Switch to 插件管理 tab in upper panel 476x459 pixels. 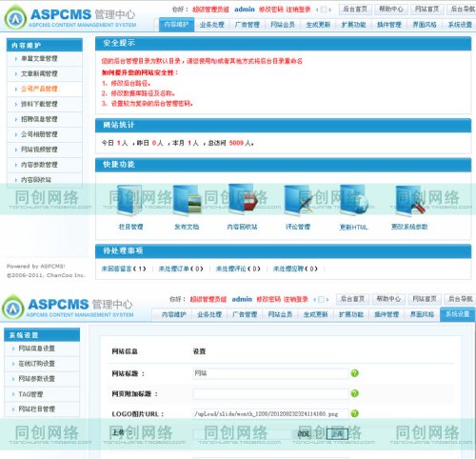click(389, 25)
